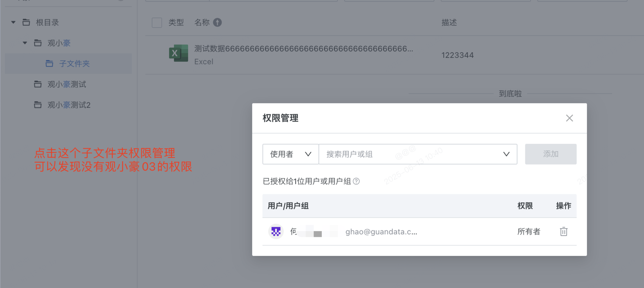The height and width of the screenshot is (288, 644).
Task: Open the 测试数据666... dataset name
Action: coord(304,49)
